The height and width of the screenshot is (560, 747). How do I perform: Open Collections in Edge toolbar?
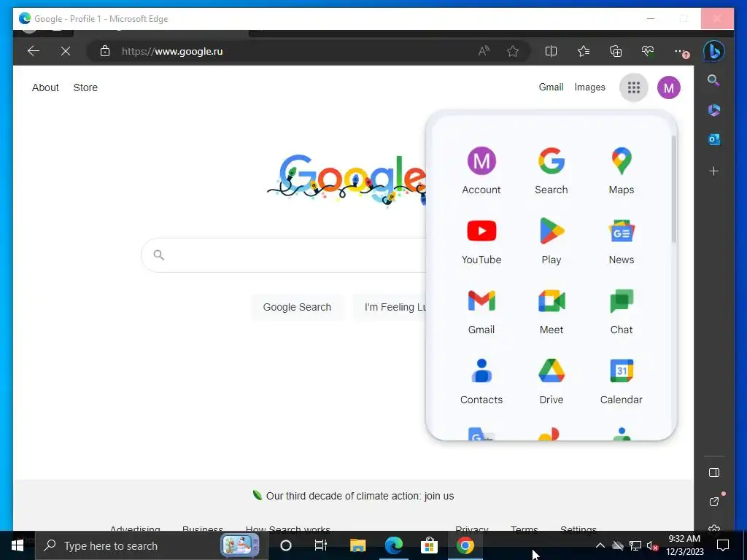(616, 51)
